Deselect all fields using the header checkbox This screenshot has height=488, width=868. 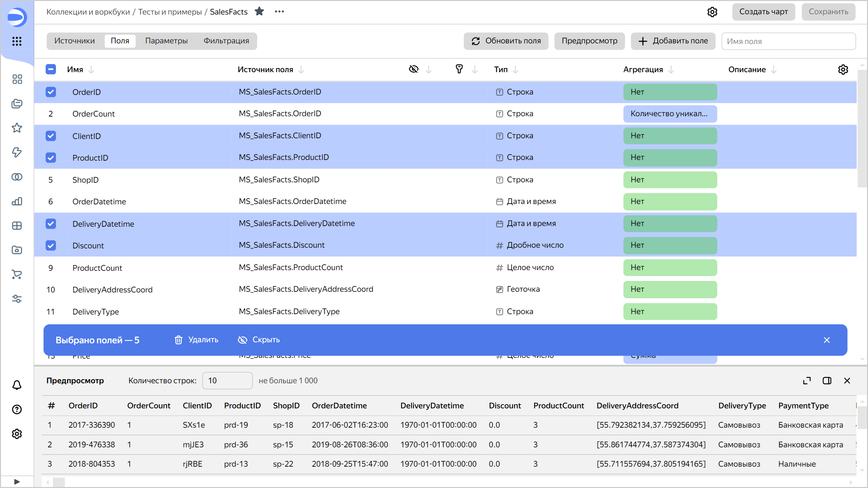tap(51, 69)
